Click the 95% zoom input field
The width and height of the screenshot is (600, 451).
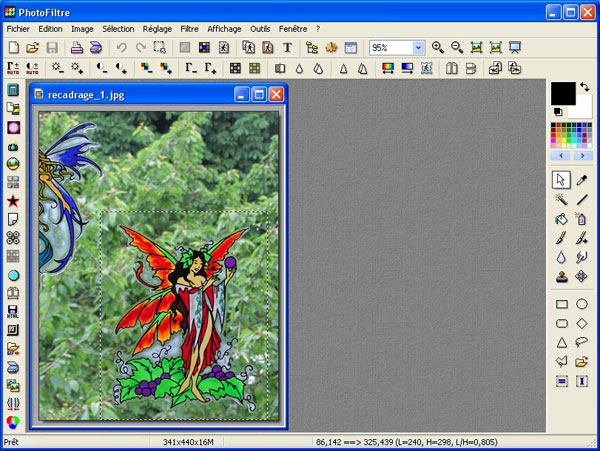(391, 48)
